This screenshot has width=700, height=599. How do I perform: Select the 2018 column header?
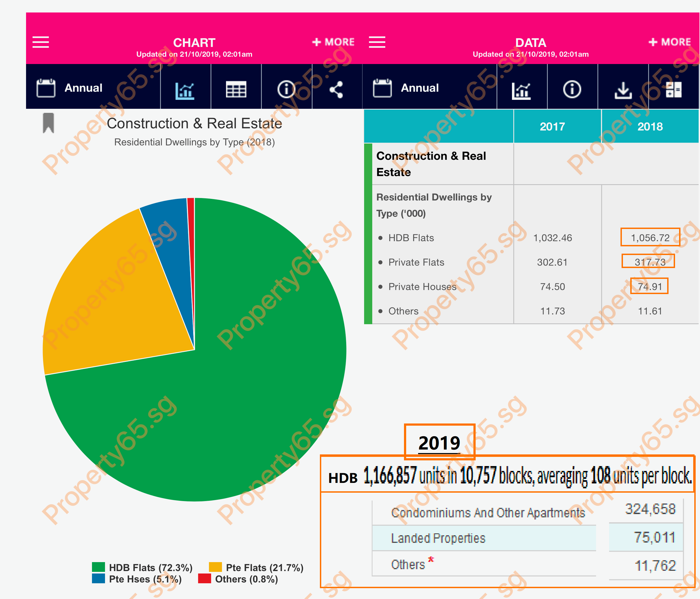point(650,126)
